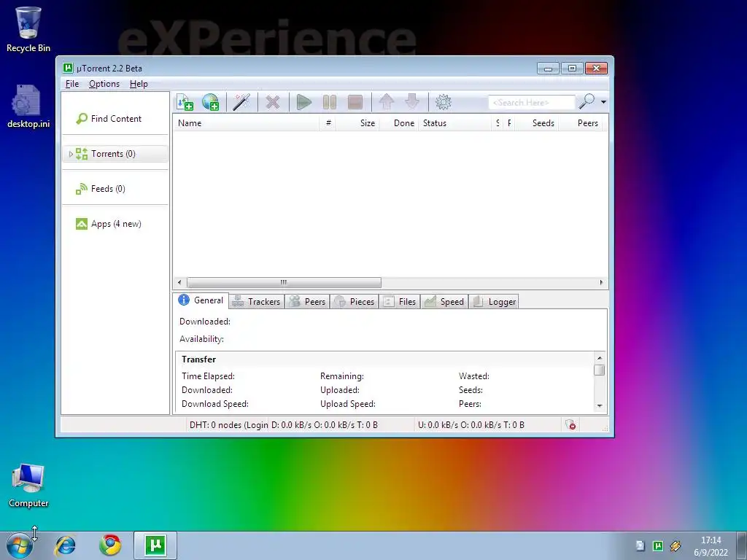
Task: Click the upload speed status entry starting U:
Action: pos(471,425)
